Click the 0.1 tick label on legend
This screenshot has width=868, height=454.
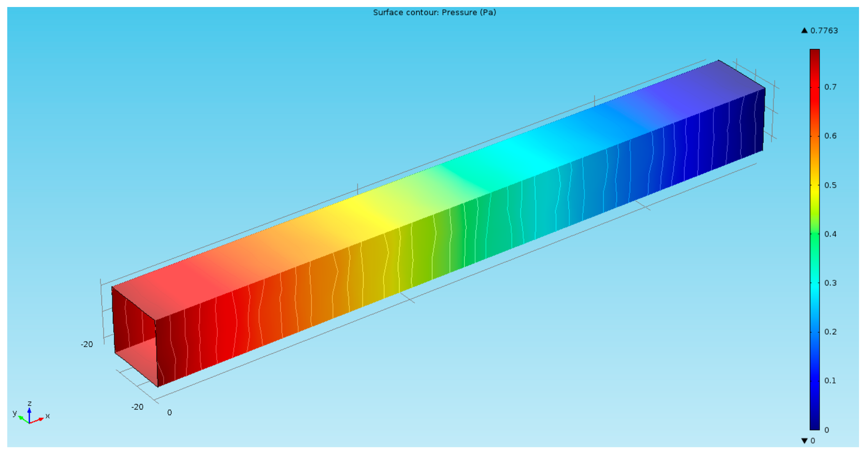click(830, 381)
